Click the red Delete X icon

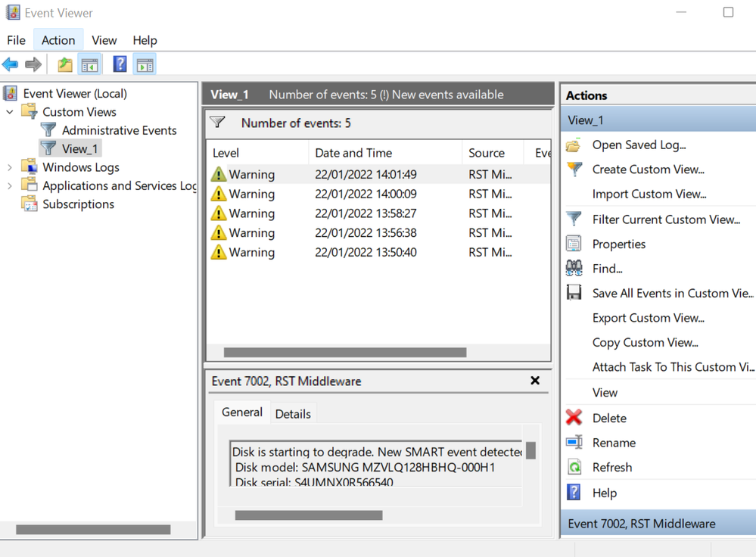tap(574, 418)
